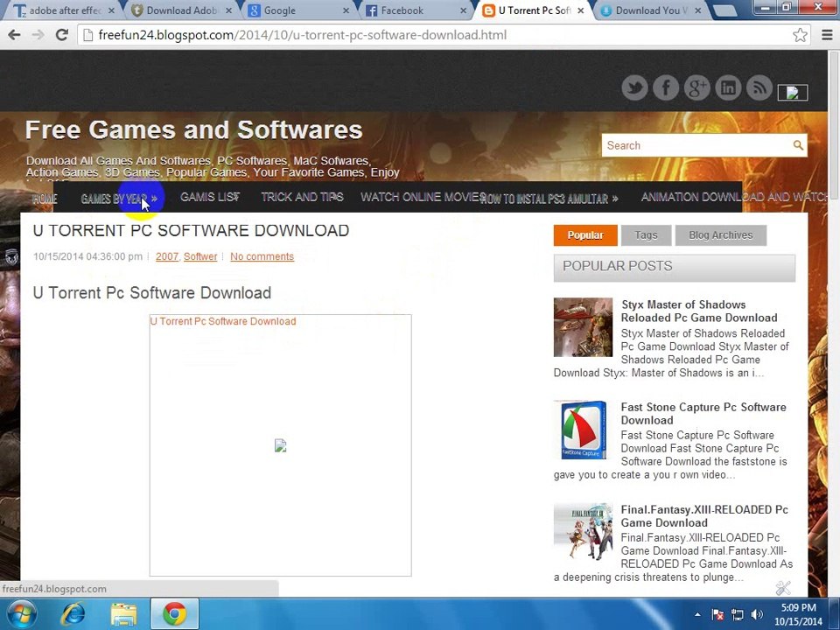Viewport: 840px width, 630px height.
Task: Open the 2007 category link
Action: (167, 256)
